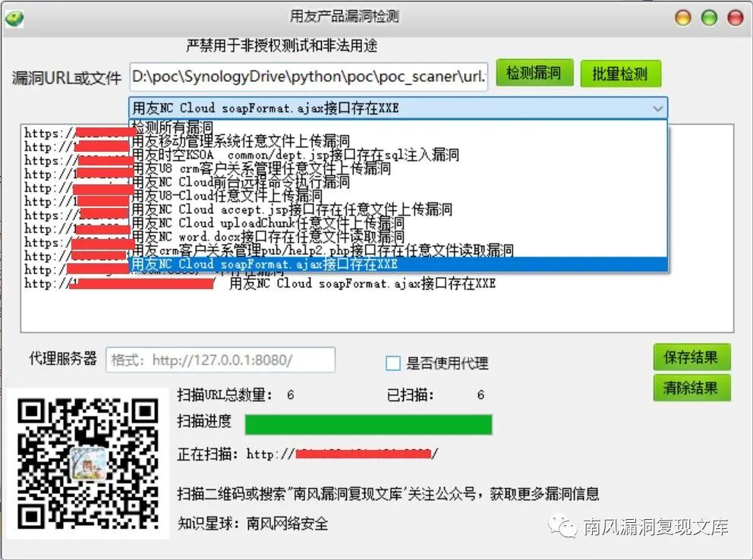The width and height of the screenshot is (753, 560).
Task: Click the 严禁用于非授权测试和非法用途 warning text
Action: click(282, 46)
